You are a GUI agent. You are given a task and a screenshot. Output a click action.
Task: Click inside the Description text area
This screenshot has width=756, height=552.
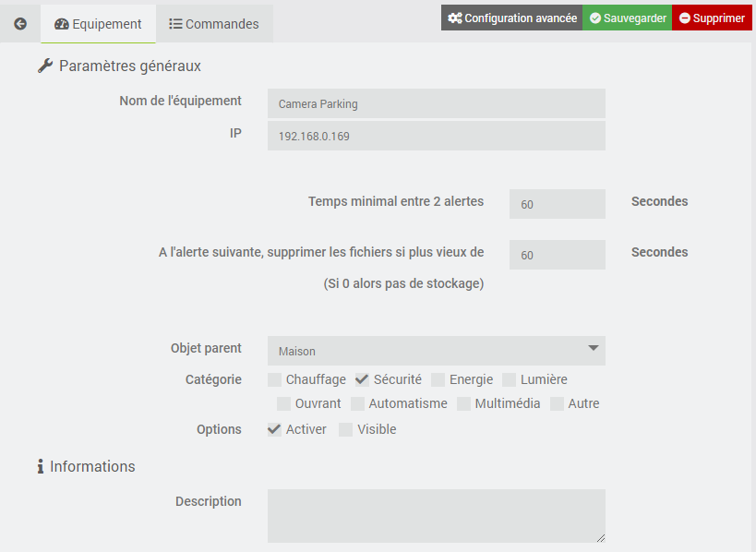point(436,515)
